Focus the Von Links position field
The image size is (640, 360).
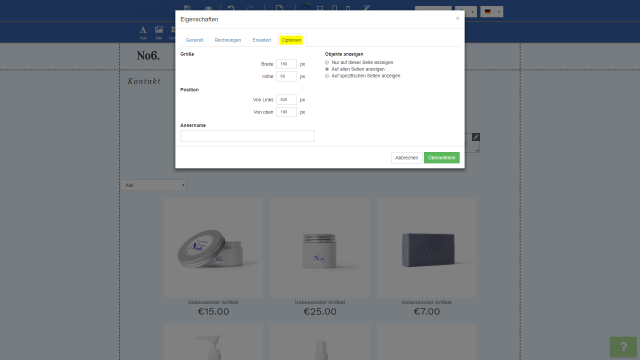(286, 100)
